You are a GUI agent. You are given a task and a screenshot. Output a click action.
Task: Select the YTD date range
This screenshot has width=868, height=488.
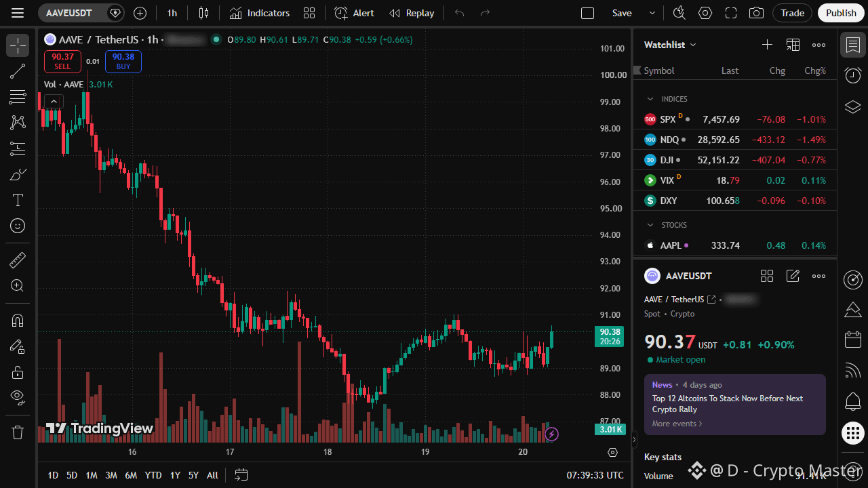point(153,475)
